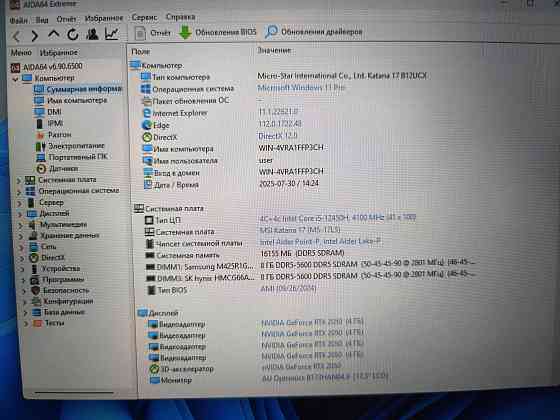Image resolution: width=560 pixels, height=420 pixels.
Task: Click the Refresh toolbar icon
Action: point(73,34)
